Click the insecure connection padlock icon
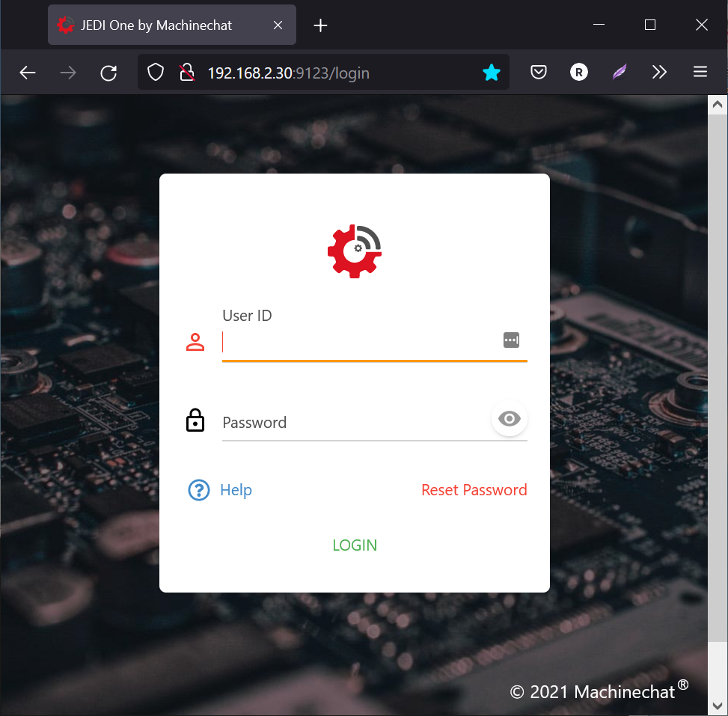 (x=187, y=73)
